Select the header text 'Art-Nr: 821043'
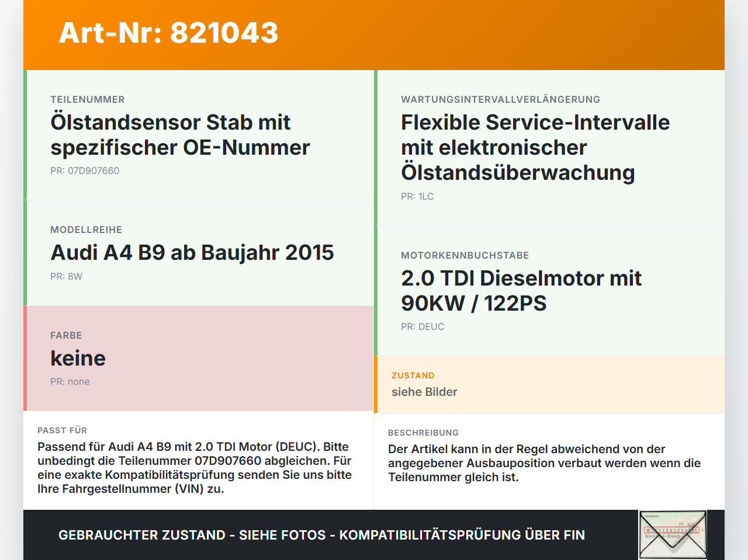The height and width of the screenshot is (560, 748). [x=168, y=33]
